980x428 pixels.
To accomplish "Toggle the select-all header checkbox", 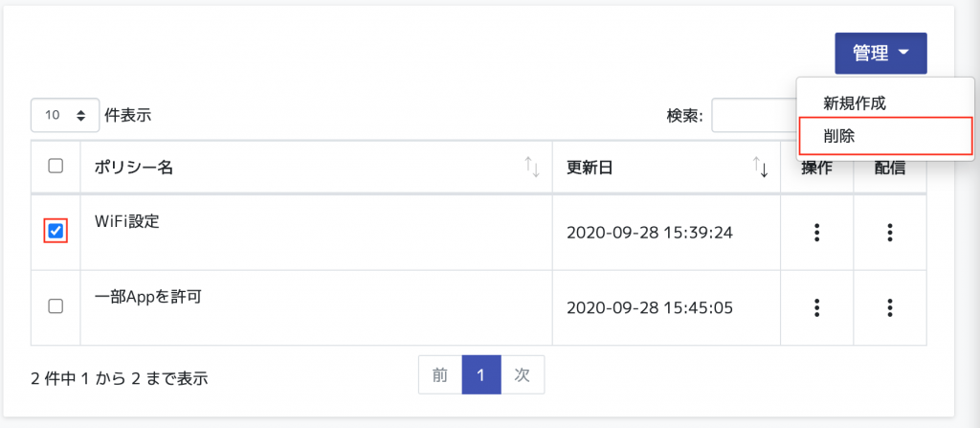I will coord(56,167).
